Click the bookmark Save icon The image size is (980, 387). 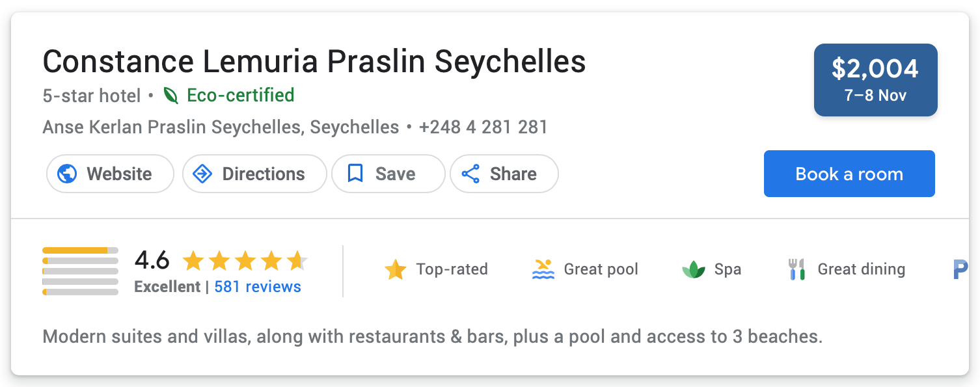coord(355,174)
